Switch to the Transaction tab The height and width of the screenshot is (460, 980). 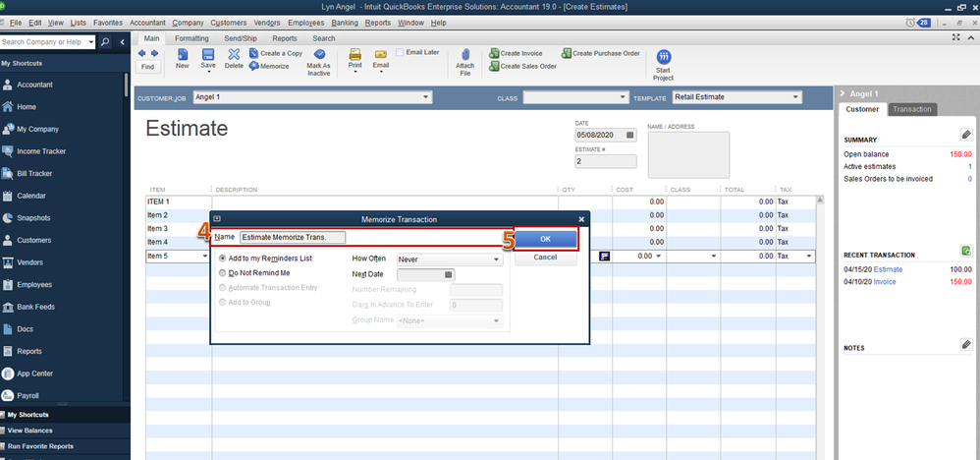912,109
